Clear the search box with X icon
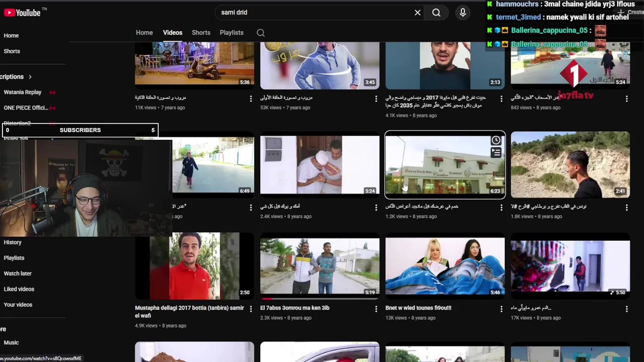 click(418, 13)
